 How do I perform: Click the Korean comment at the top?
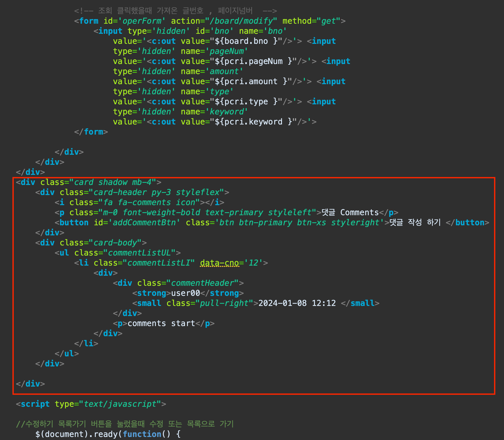[x=175, y=11]
